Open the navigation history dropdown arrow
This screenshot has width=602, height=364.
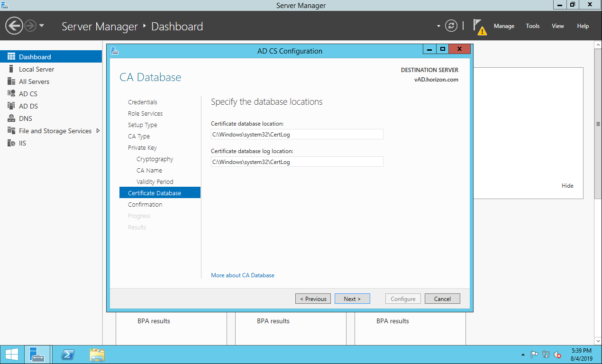click(42, 26)
